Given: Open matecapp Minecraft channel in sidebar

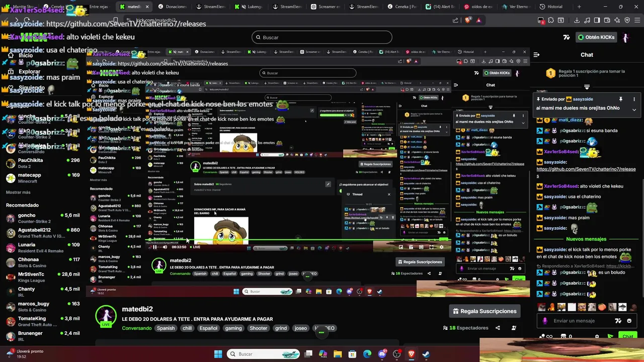Looking at the screenshot, I should pyautogui.click(x=43, y=178).
